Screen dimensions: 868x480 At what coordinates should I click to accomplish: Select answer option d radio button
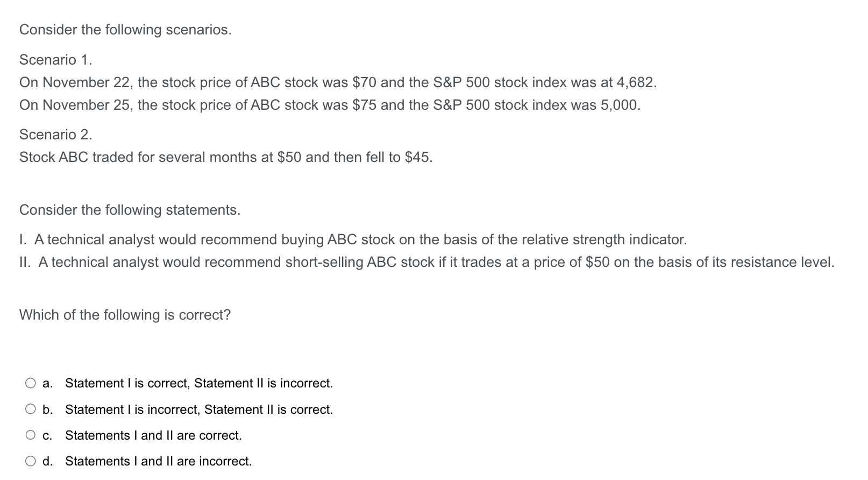tap(31, 461)
